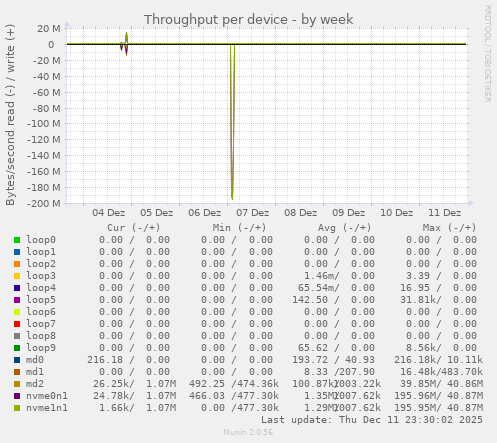Viewport: 497px width, 443px height.
Task: Click the md0 navy legend swatch
Action: pos(17,360)
